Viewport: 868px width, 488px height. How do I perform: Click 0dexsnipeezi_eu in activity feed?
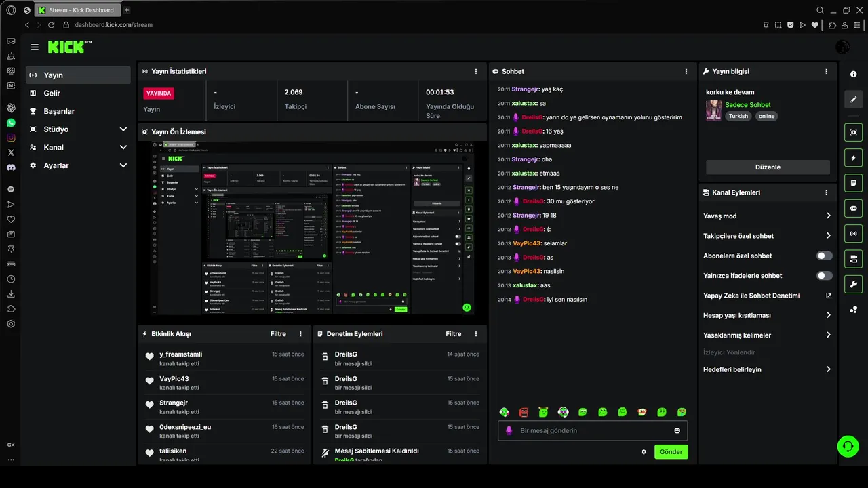185,427
